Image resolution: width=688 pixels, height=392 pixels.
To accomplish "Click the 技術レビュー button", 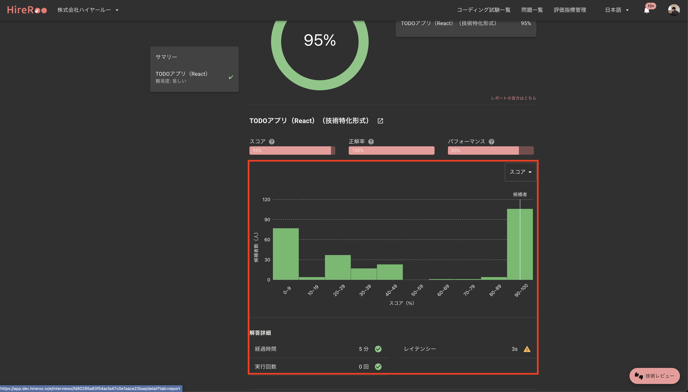I will click(655, 376).
